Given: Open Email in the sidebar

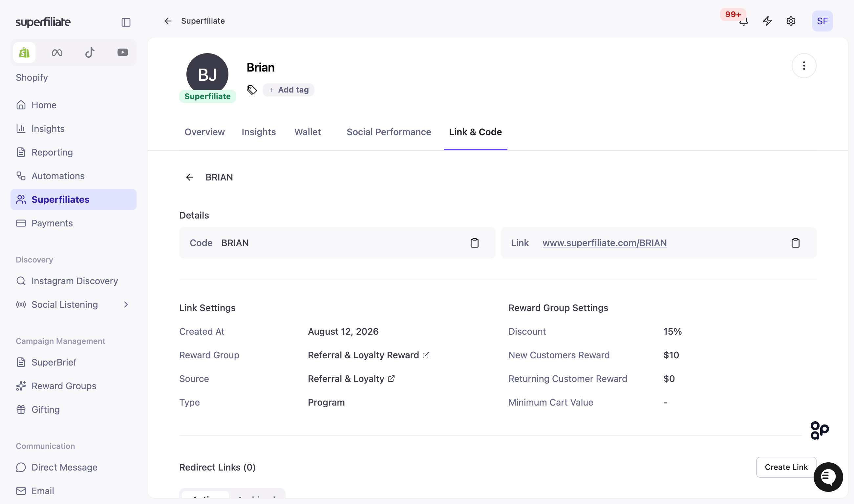Looking at the screenshot, I should (74, 491).
